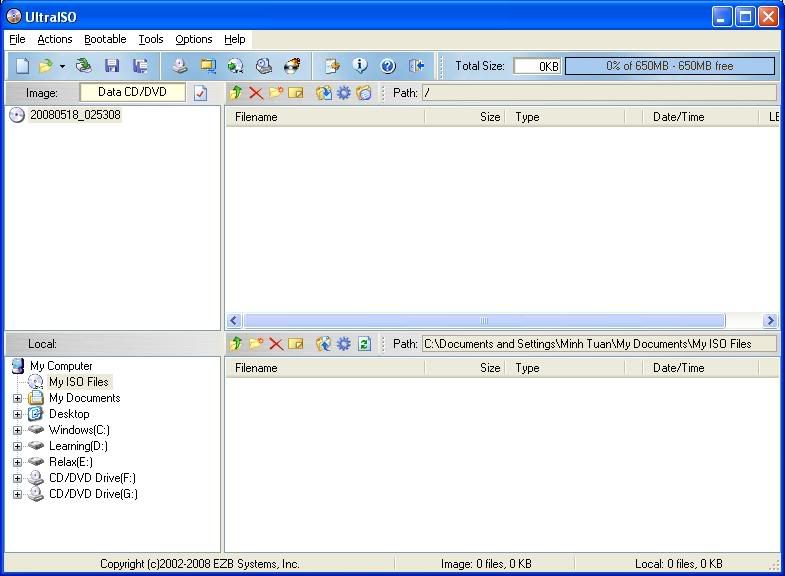Click the Open CD/DVD icon

tap(84, 66)
